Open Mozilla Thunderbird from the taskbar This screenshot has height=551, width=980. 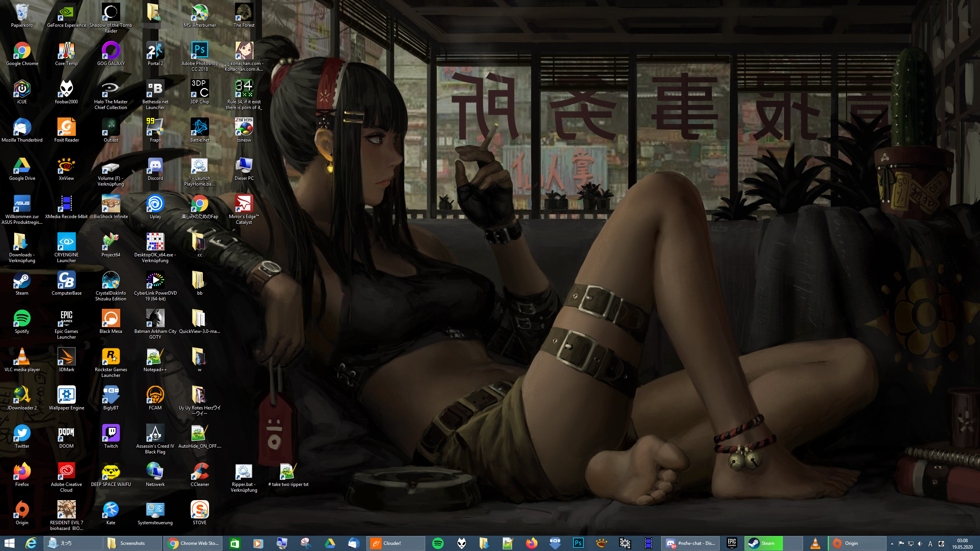pos(354,543)
